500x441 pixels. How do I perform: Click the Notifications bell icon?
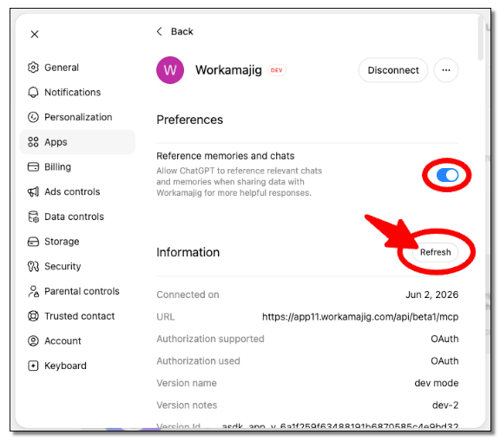tap(33, 92)
